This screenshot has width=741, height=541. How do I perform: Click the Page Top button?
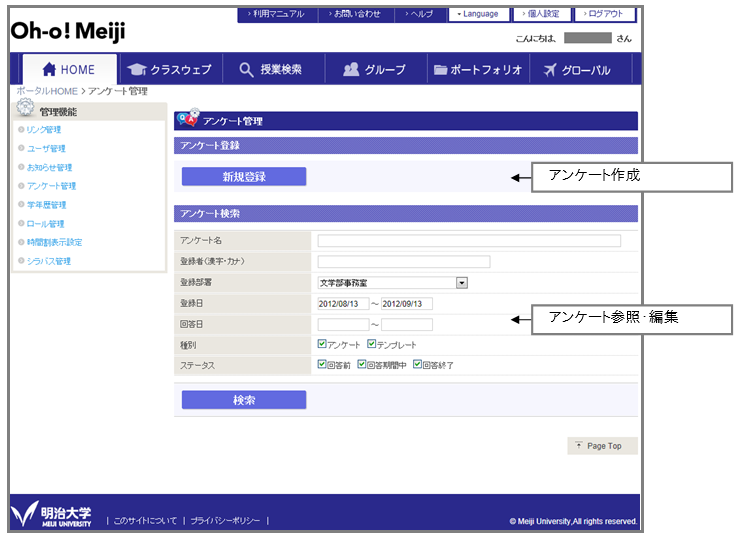pos(603,446)
